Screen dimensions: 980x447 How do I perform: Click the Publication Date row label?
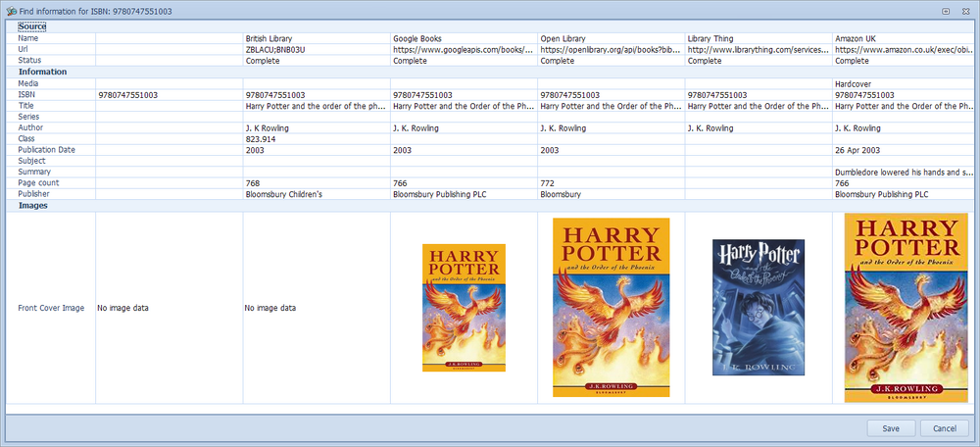tap(46, 150)
